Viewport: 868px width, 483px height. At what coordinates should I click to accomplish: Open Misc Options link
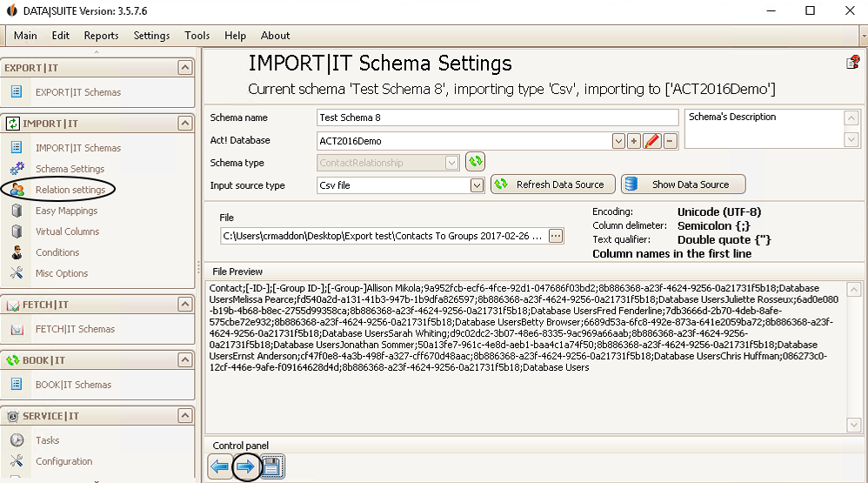[62, 273]
